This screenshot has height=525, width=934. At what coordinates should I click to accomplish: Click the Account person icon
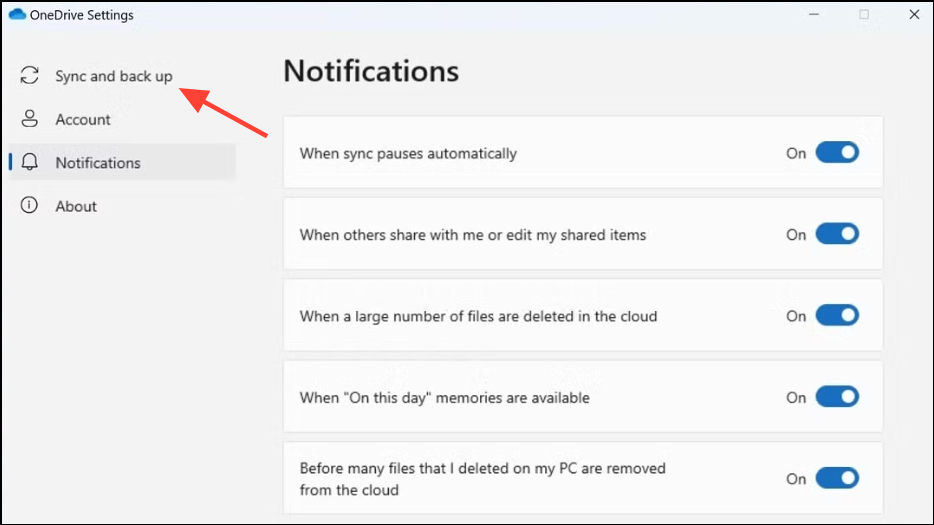click(x=30, y=119)
